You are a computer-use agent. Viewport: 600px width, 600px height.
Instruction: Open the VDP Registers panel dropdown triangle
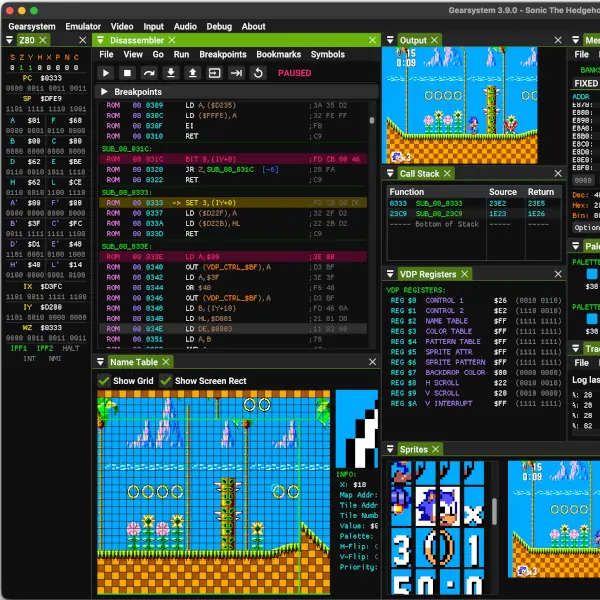pyautogui.click(x=390, y=274)
